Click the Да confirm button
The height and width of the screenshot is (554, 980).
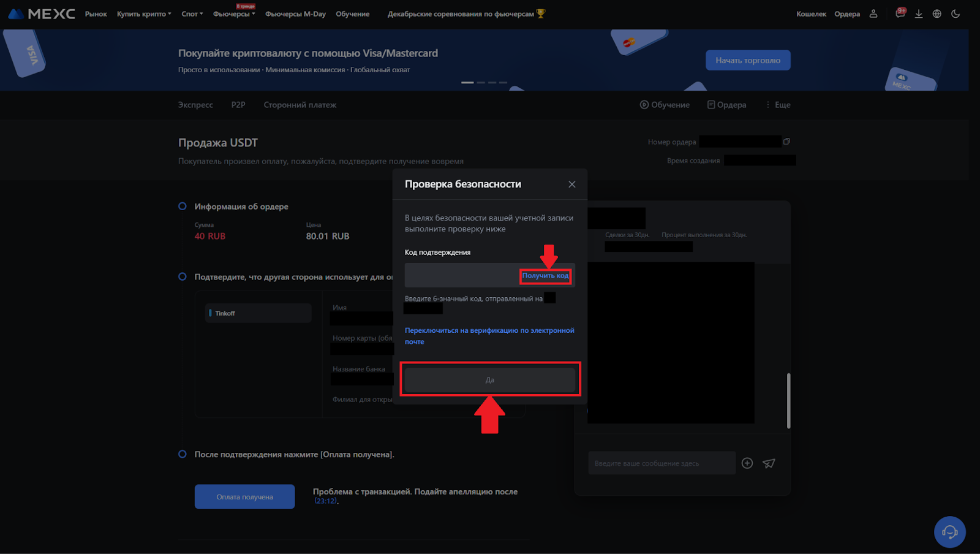click(490, 380)
